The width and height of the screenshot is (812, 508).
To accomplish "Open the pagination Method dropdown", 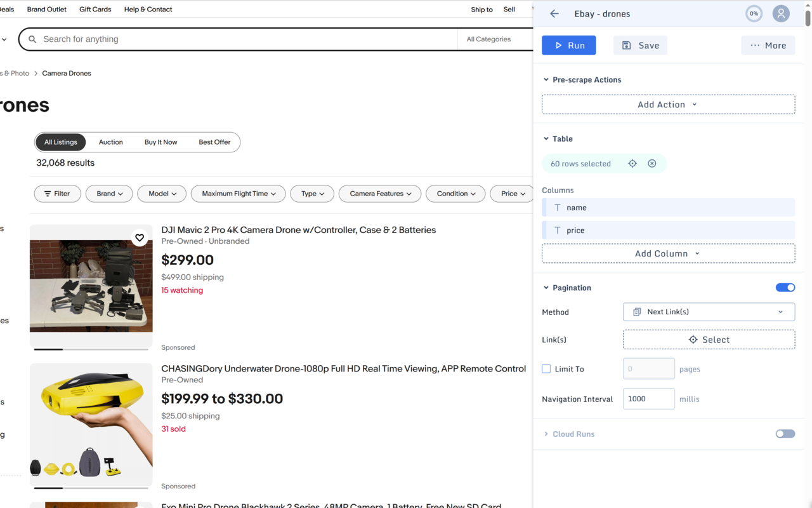I will pos(709,312).
